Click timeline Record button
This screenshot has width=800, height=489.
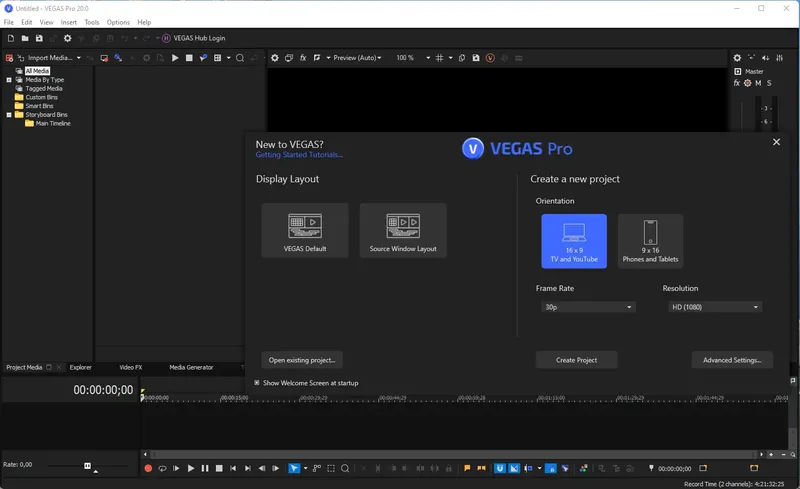click(148, 468)
